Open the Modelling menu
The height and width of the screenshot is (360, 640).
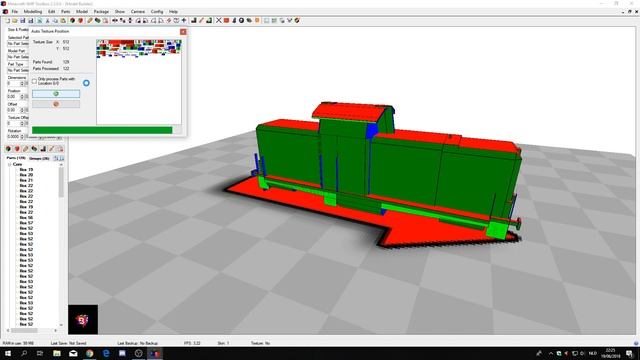pos(33,12)
